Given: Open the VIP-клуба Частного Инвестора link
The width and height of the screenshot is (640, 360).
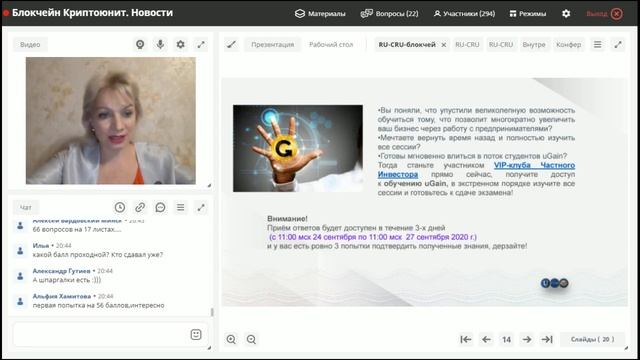Looking at the screenshot, I should [x=534, y=165].
